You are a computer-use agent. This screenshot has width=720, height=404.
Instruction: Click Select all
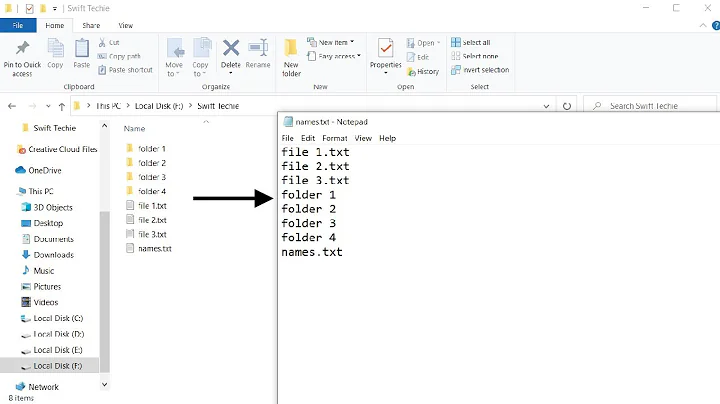point(471,42)
